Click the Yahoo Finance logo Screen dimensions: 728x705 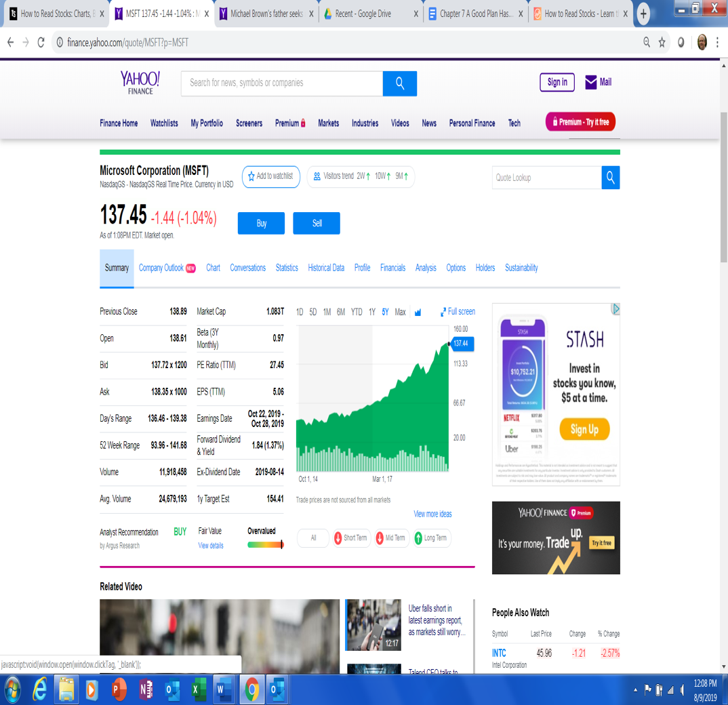140,83
